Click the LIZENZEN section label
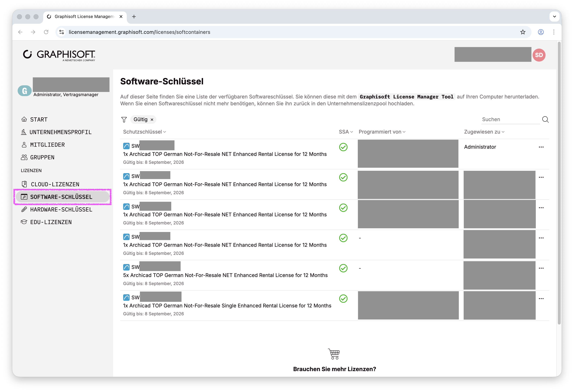The image size is (574, 392). click(x=31, y=171)
